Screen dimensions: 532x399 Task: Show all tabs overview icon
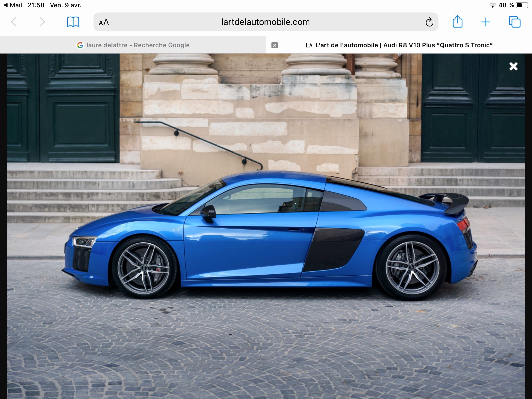click(514, 22)
